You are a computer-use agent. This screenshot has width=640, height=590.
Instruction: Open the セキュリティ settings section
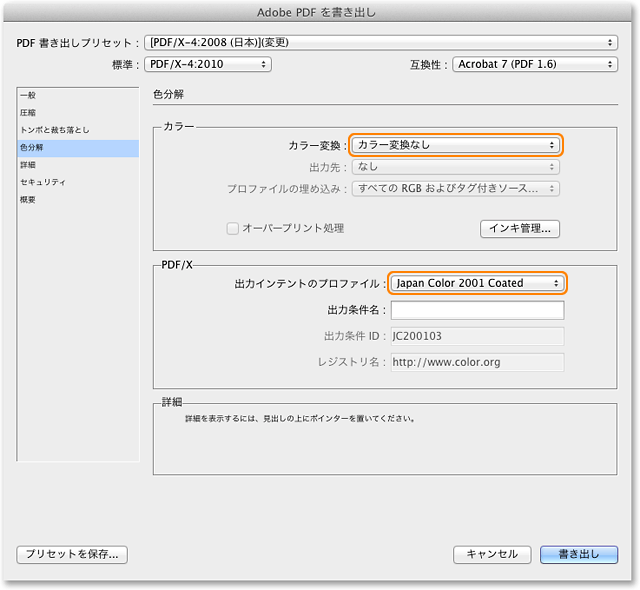(43, 182)
